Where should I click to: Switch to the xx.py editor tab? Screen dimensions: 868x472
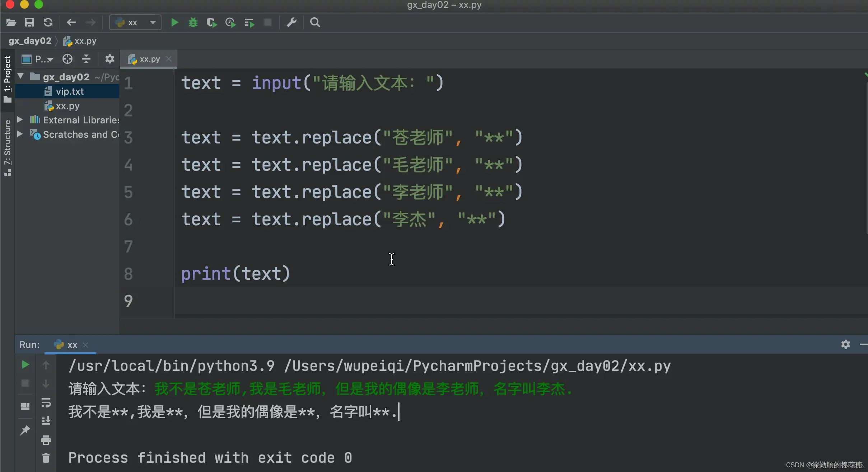click(x=149, y=59)
